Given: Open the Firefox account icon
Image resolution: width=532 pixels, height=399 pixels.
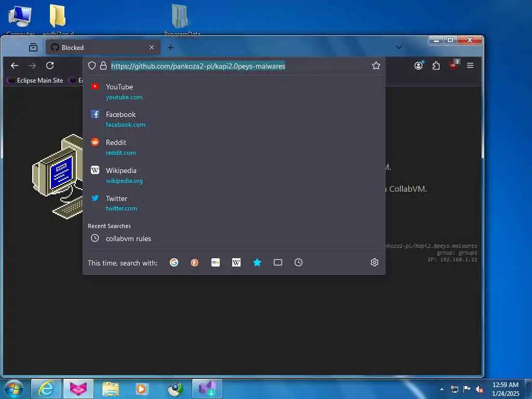Looking at the screenshot, I should pos(419,65).
